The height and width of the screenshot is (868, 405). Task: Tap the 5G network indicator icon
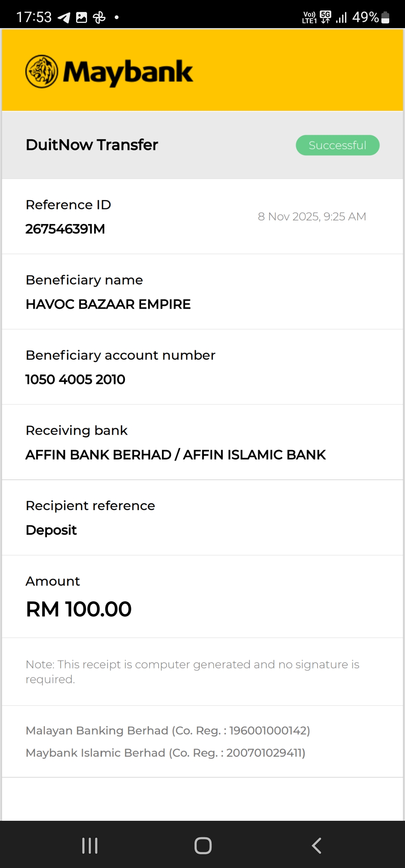[325, 17]
